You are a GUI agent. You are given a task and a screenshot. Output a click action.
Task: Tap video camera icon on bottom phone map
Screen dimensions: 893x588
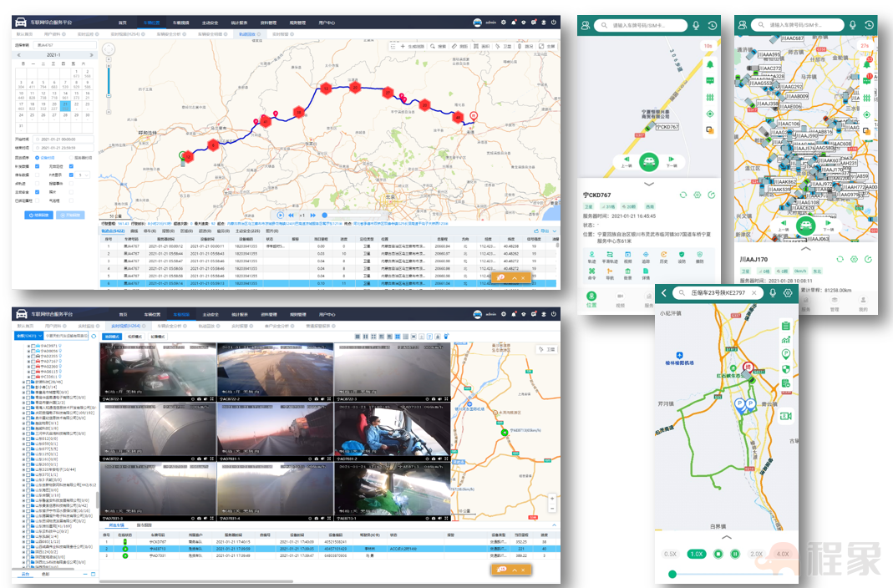tap(786, 416)
